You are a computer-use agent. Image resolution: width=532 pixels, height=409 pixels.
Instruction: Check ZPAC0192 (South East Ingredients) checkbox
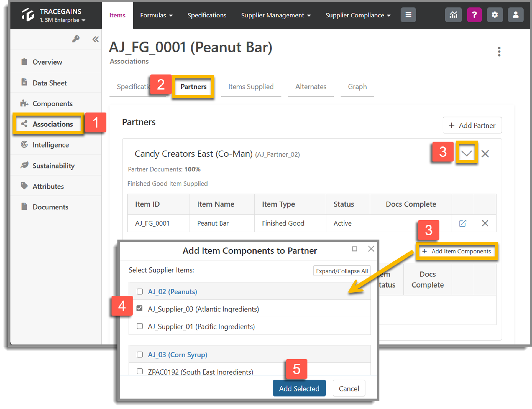[140, 371]
